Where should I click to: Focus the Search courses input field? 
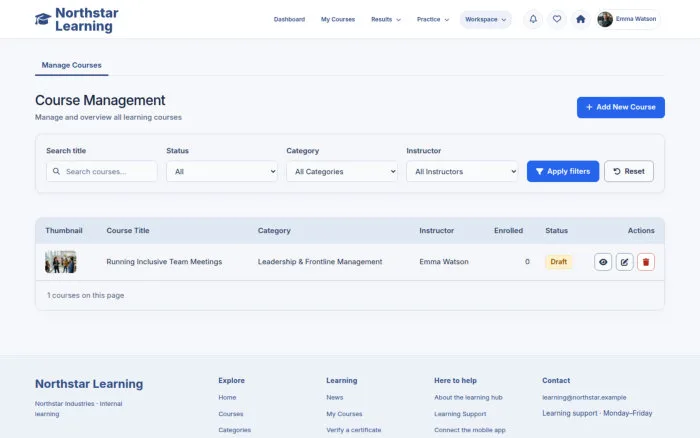coord(102,171)
